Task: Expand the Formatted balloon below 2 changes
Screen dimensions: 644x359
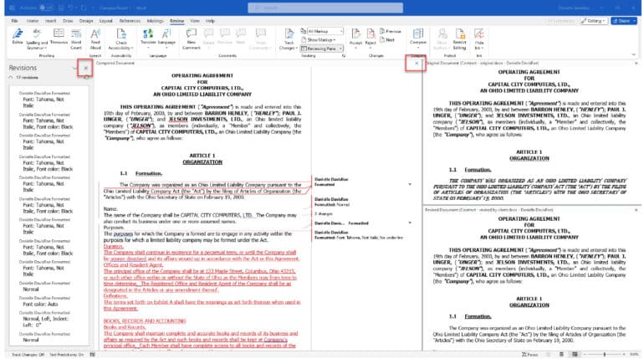Action: click(x=410, y=223)
